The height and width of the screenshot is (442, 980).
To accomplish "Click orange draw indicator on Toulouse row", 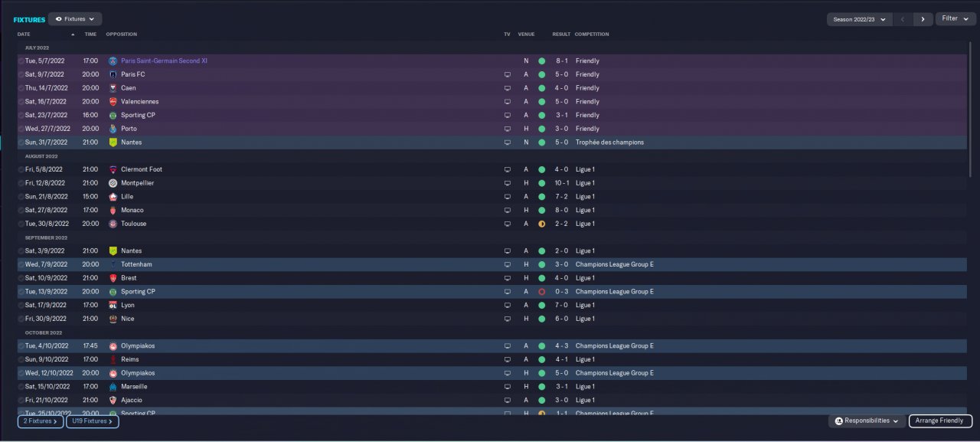I will 541,224.
